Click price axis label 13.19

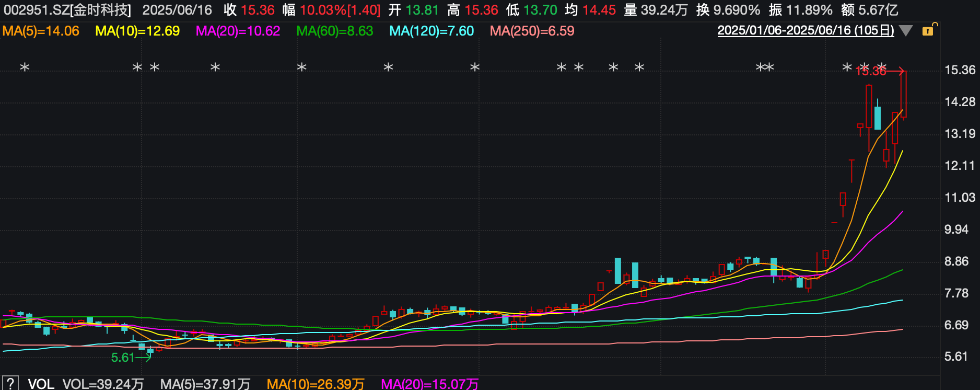(x=960, y=134)
